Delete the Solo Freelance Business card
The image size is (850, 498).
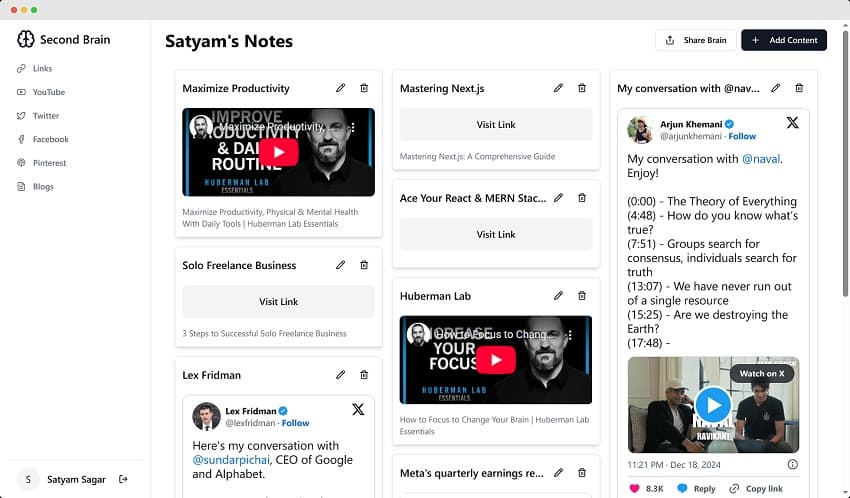(x=364, y=265)
